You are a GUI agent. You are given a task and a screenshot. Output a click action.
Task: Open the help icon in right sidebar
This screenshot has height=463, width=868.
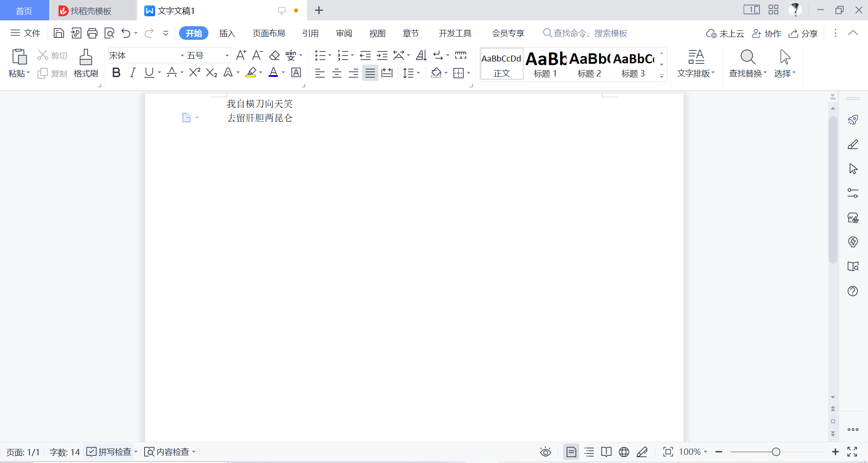853,291
